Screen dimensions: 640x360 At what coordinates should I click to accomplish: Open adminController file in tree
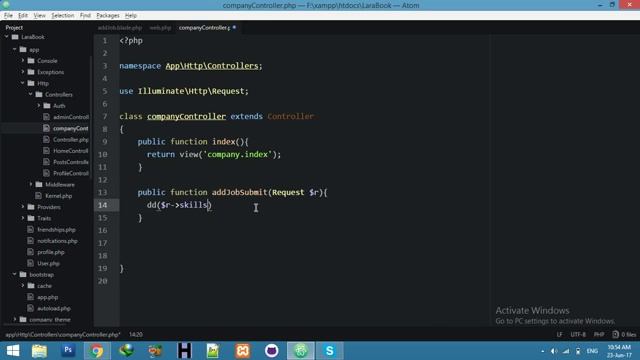tap(71, 117)
